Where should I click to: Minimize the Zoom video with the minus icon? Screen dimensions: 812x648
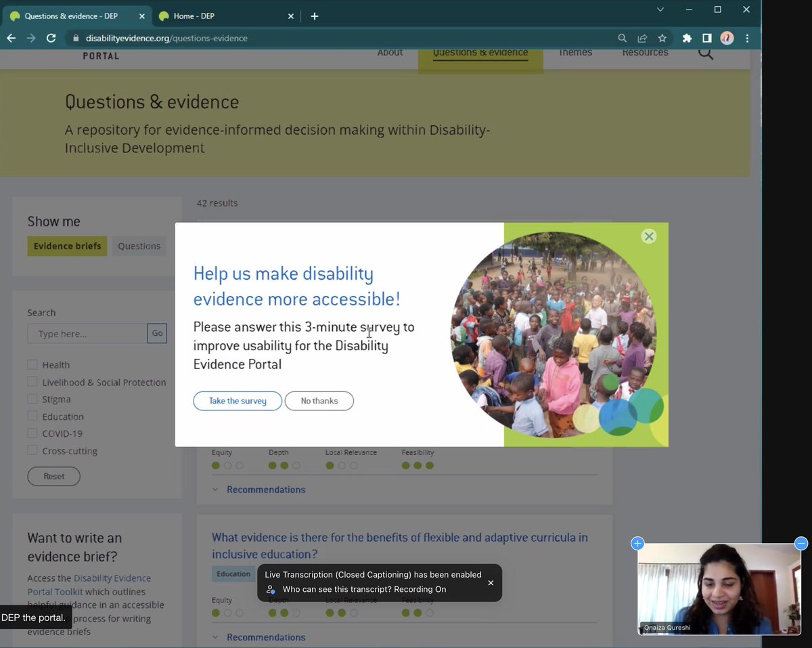point(800,543)
